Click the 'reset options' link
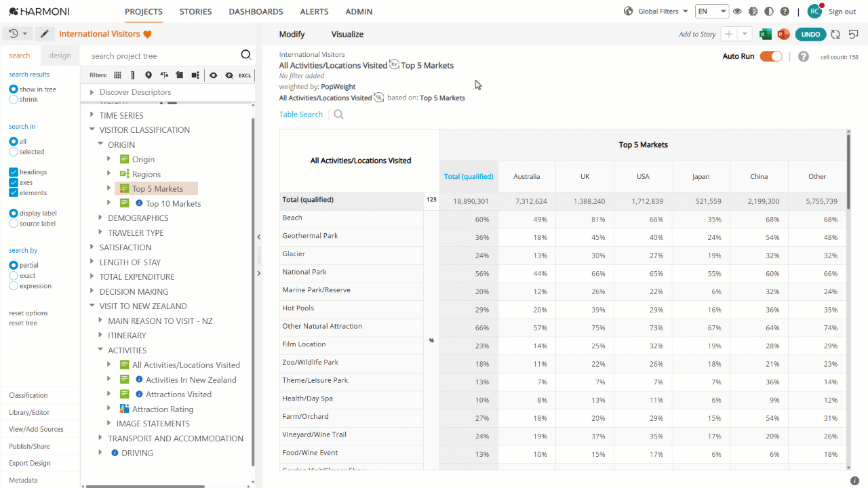 click(28, 313)
